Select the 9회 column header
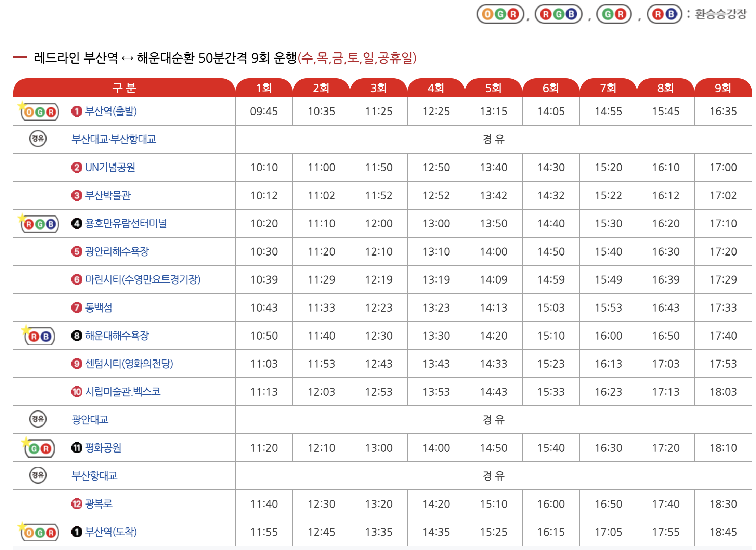 click(723, 88)
